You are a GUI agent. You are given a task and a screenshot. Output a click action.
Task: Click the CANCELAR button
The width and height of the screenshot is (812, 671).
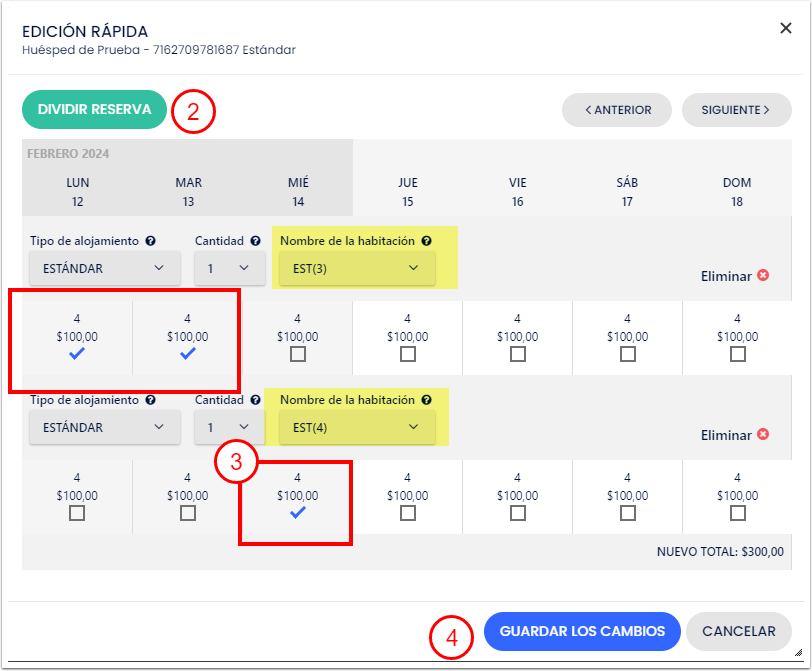pyautogui.click(x=739, y=631)
